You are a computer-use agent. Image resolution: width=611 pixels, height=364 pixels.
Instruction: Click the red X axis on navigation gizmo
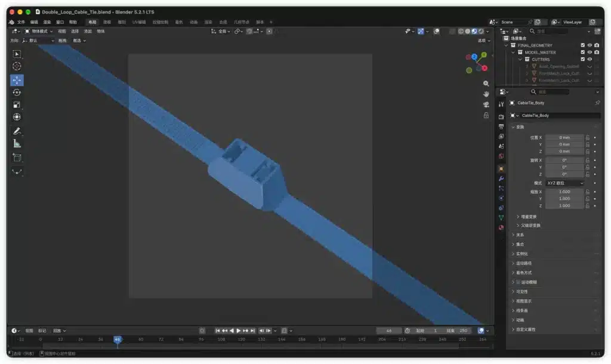pyautogui.click(x=485, y=68)
